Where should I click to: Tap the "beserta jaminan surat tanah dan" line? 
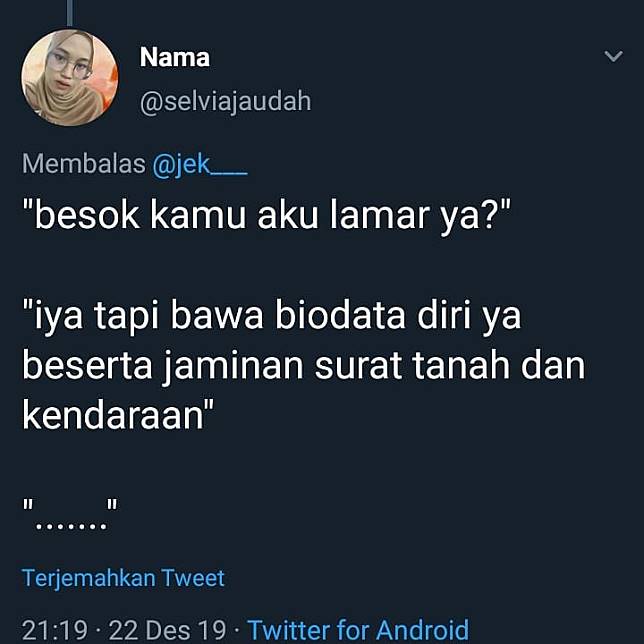pyautogui.click(x=304, y=366)
